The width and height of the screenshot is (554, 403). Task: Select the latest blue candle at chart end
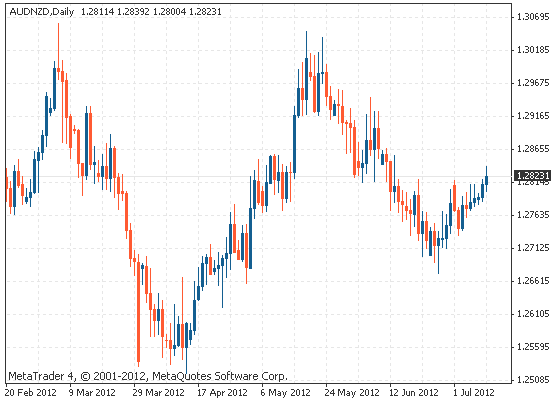pos(487,180)
